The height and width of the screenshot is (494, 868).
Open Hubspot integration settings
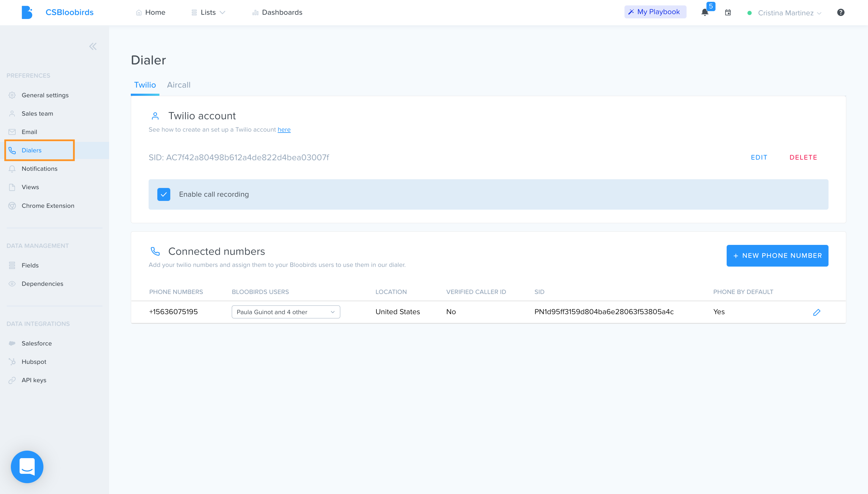click(34, 362)
